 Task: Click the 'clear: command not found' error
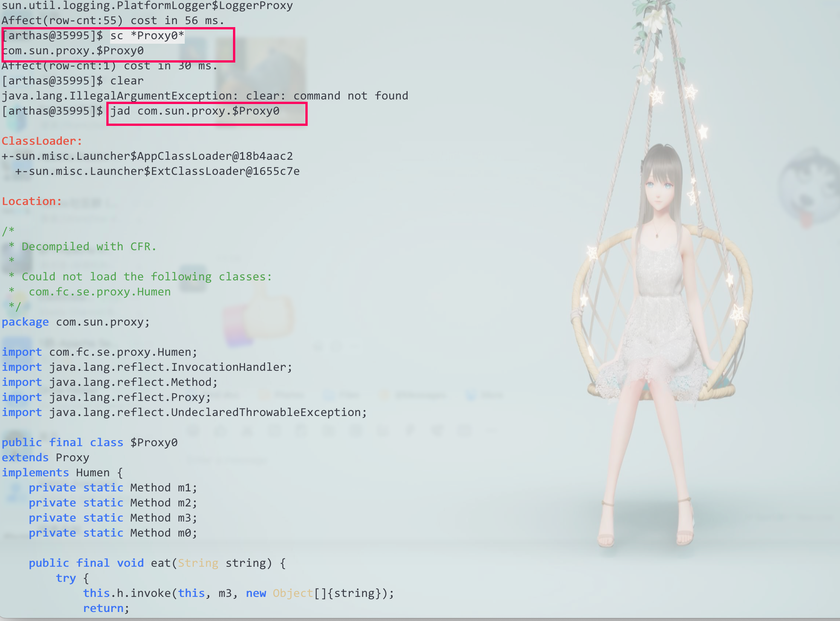(x=327, y=96)
